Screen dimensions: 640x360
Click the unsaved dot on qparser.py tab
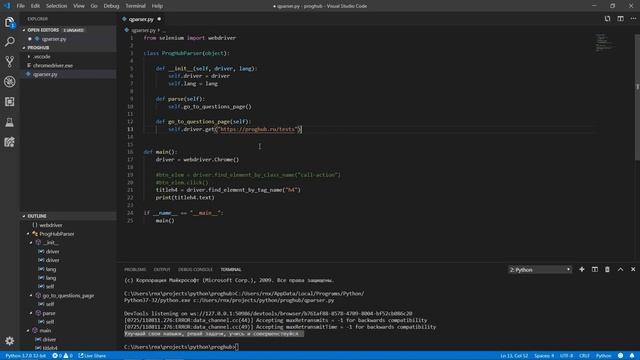(x=159, y=19)
